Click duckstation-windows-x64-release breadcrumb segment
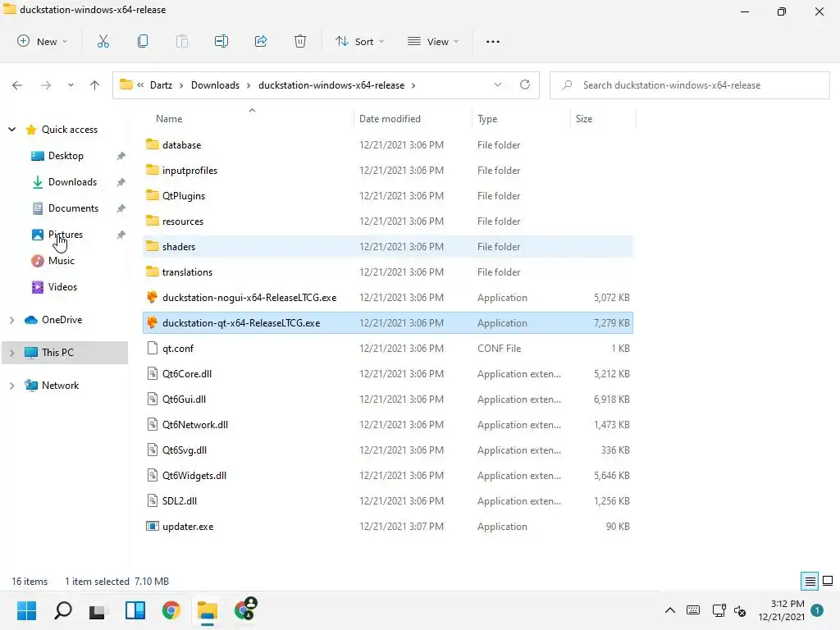The image size is (840, 630). coord(331,85)
